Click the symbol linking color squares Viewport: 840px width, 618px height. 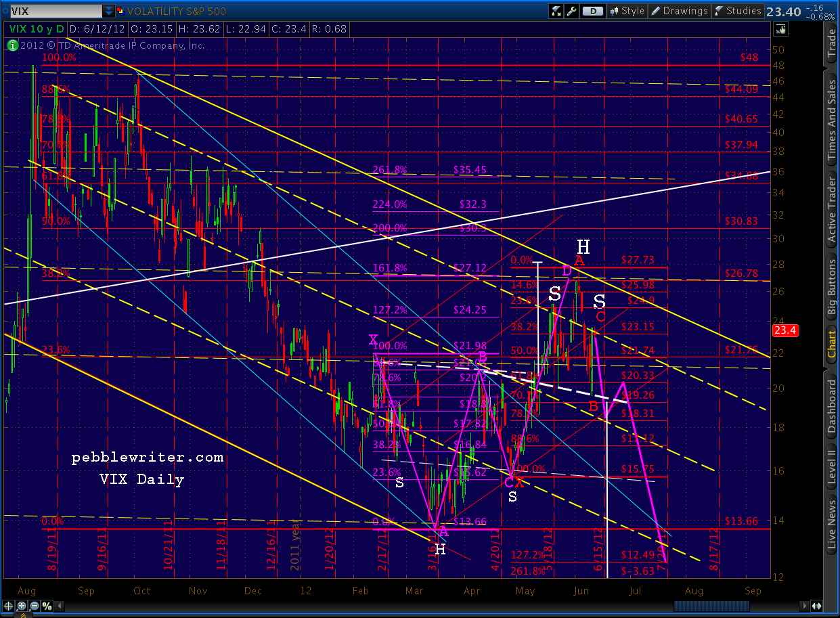[121, 10]
